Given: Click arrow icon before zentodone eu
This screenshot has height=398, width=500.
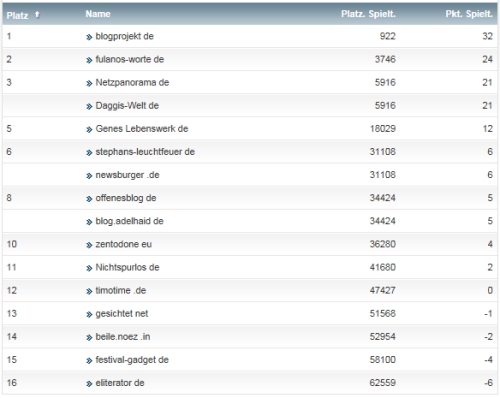Looking at the screenshot, I should 89,245.
